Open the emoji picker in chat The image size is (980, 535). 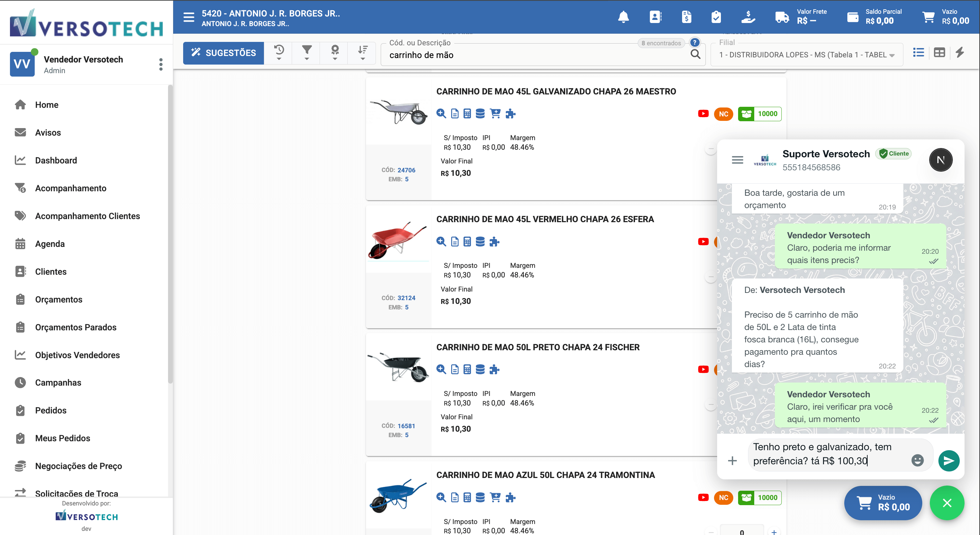(x=917, y=460)
